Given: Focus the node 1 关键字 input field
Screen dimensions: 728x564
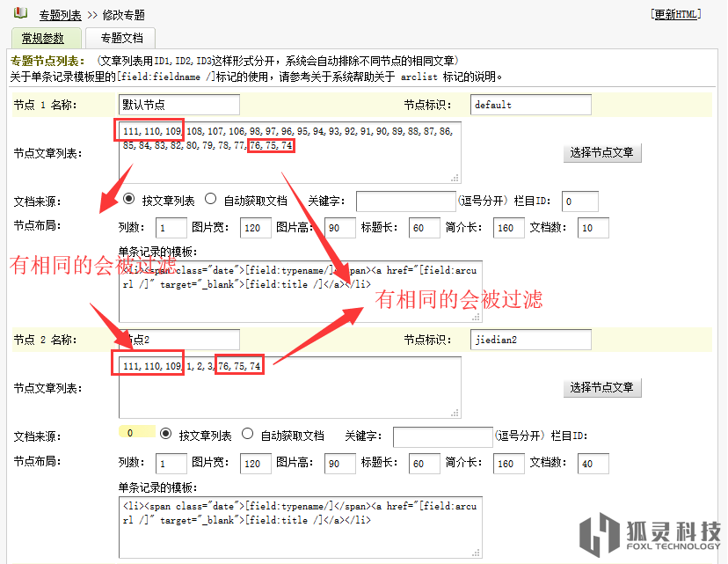Looking at the screenshot, I should (x=405, y=201).
